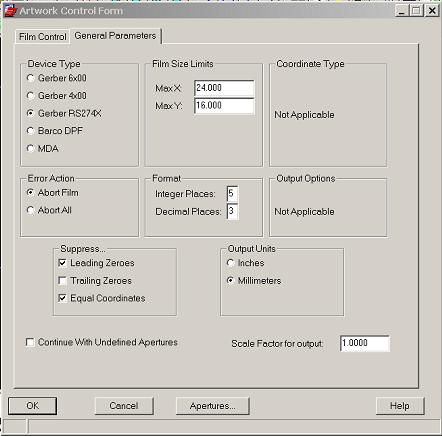Open the General Parameters tab
The height and width of the screenshot is (436, 442).
pyautogui.click(x=115, y=36)
